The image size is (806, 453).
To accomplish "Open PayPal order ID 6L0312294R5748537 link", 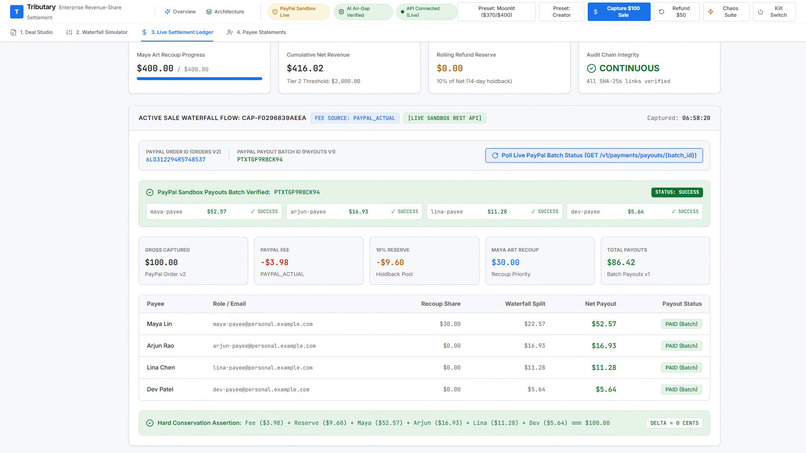I will pos(175,160).
